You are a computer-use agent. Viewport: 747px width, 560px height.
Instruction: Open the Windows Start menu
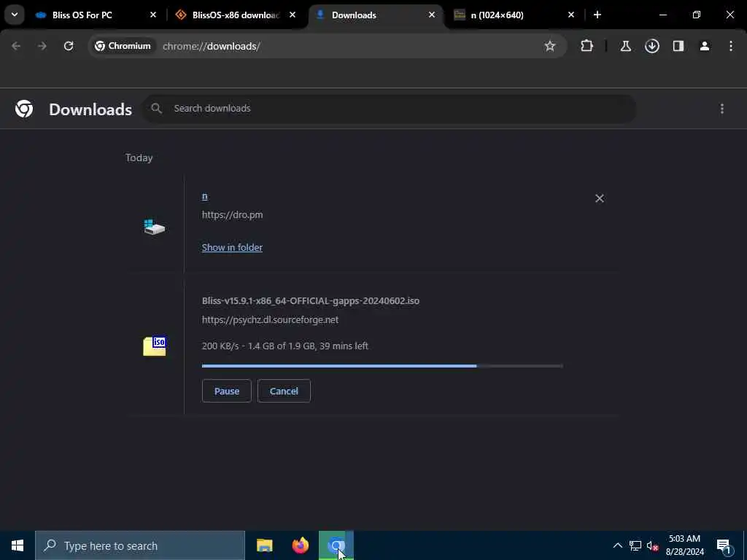(x=18, y=545)
